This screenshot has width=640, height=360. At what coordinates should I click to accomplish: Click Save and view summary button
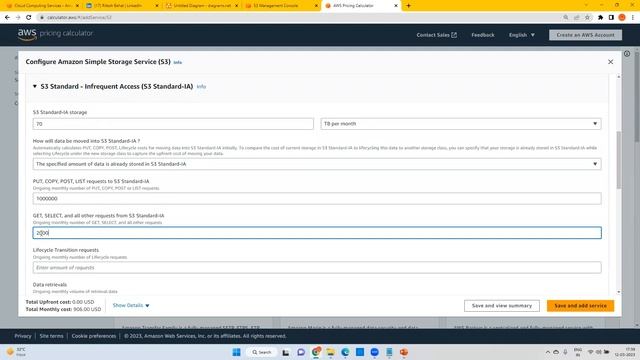pos(502,306)
